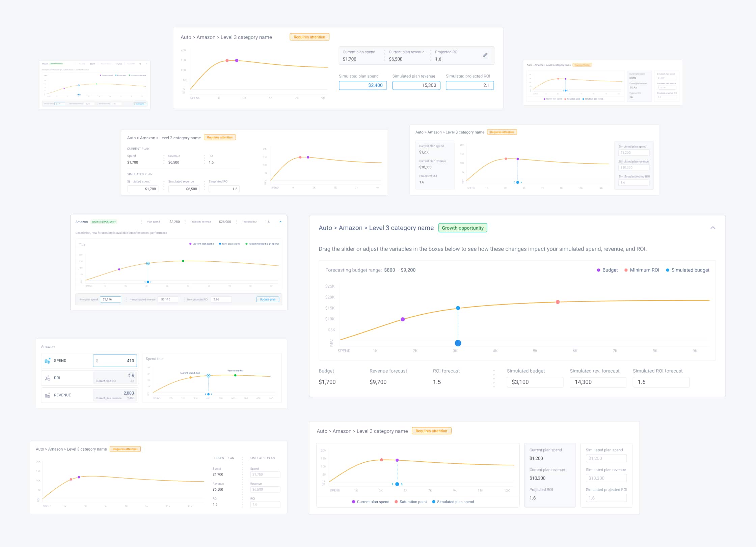Click the ROI icon in Amazon card
The height and width of the screenshot is (547, 756).
coord(48,378)
